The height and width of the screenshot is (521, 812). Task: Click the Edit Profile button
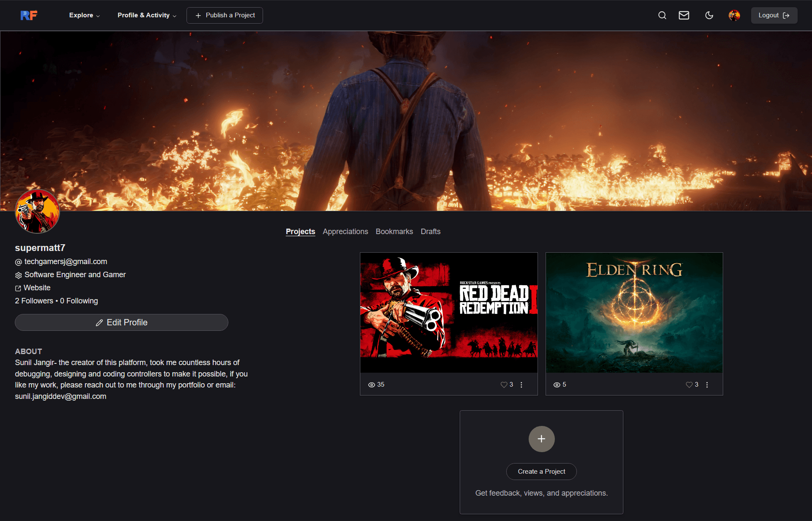121,322
